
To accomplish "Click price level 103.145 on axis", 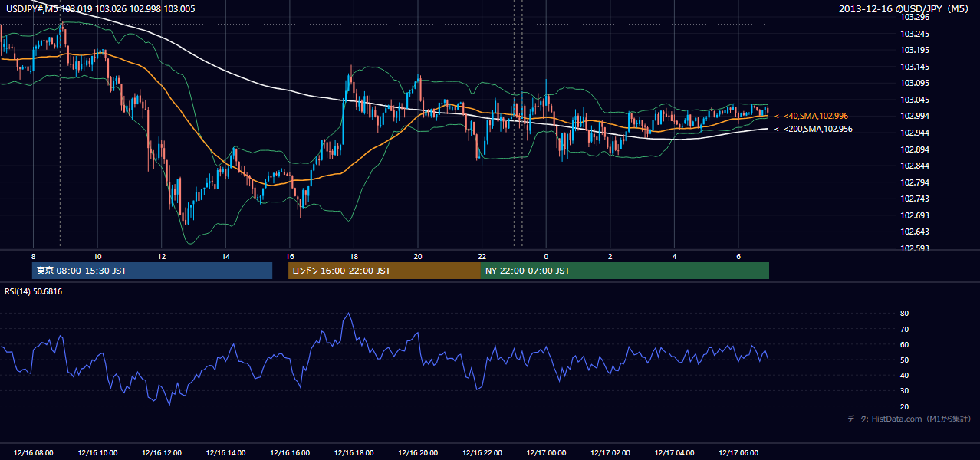I will [x=914, y=67].
